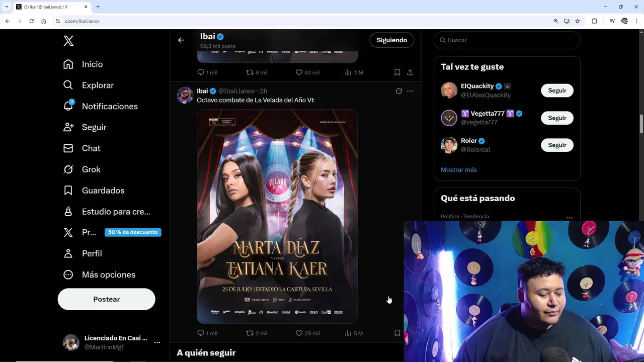The height and width of the screenshot is (362, 644).
Task: Click page vertical scrollbar thumb
Action: pyautogui.click(x=641, y=124)
